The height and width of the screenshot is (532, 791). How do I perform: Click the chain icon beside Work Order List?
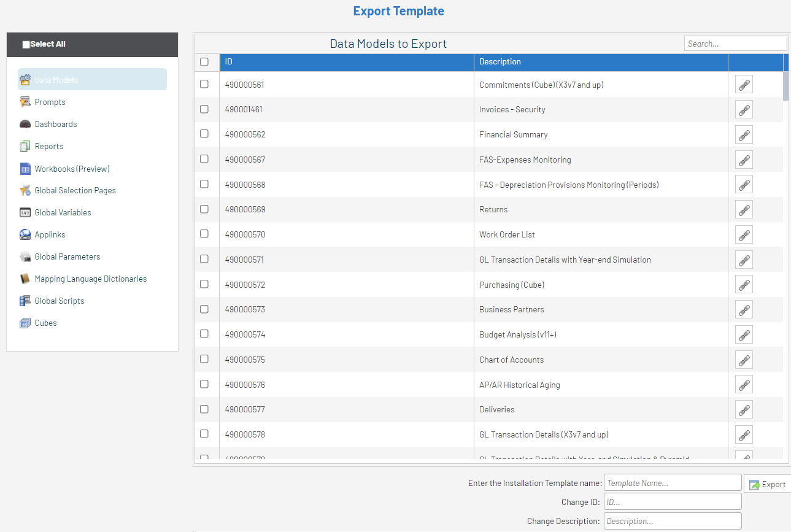(744, 235)
